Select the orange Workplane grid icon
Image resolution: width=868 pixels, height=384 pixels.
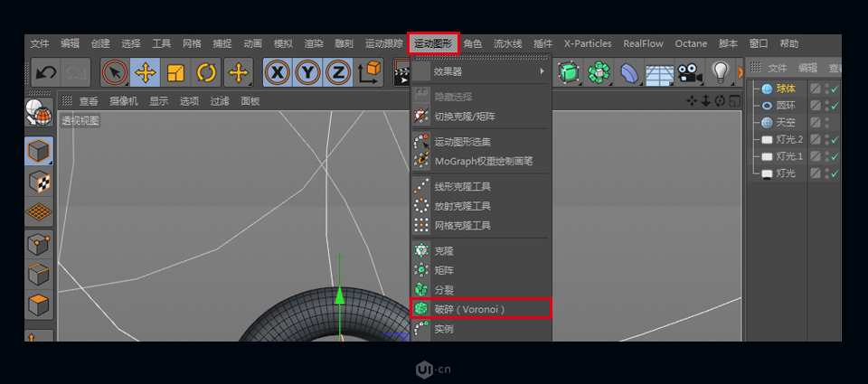(x=39, y=211)
